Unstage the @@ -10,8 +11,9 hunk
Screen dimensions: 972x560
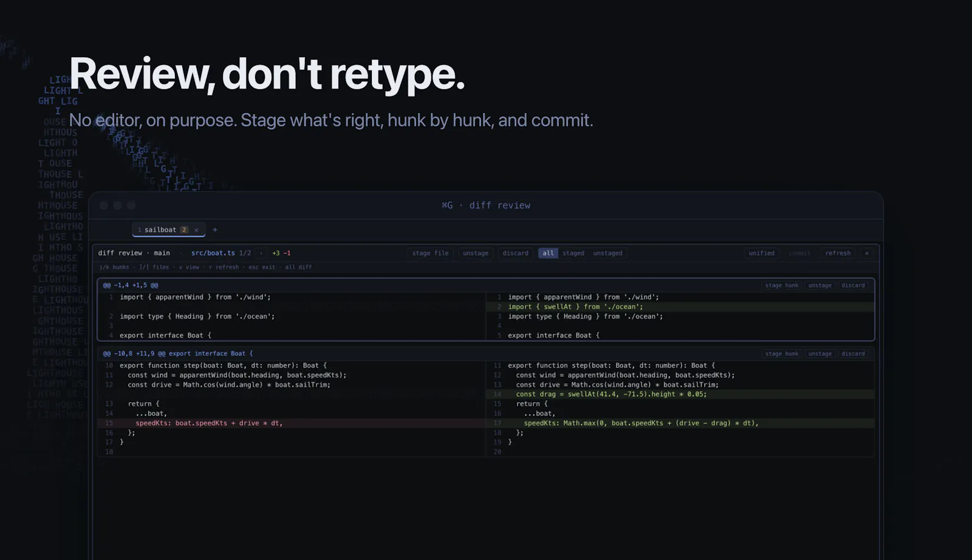pos(820,353)
